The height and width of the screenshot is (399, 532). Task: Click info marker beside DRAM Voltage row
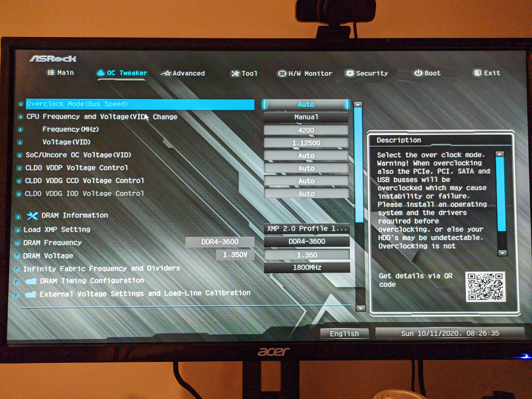17,256
